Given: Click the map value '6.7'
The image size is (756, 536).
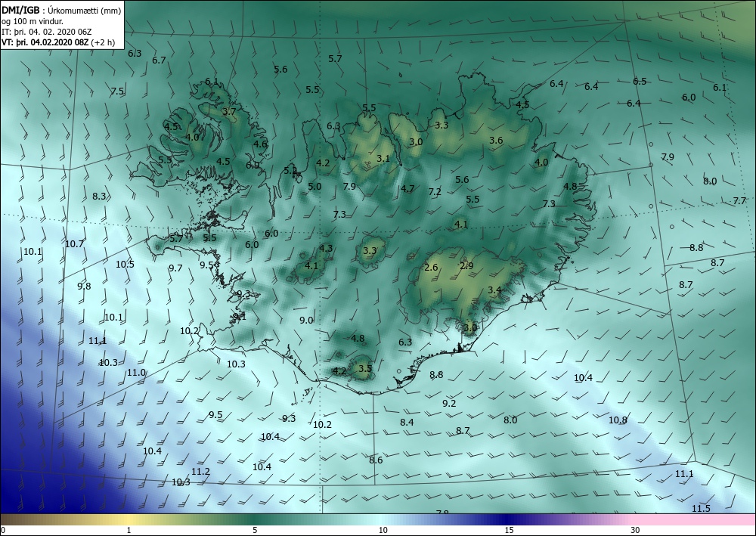Looking at the screenshot, I should click(159, 60).
